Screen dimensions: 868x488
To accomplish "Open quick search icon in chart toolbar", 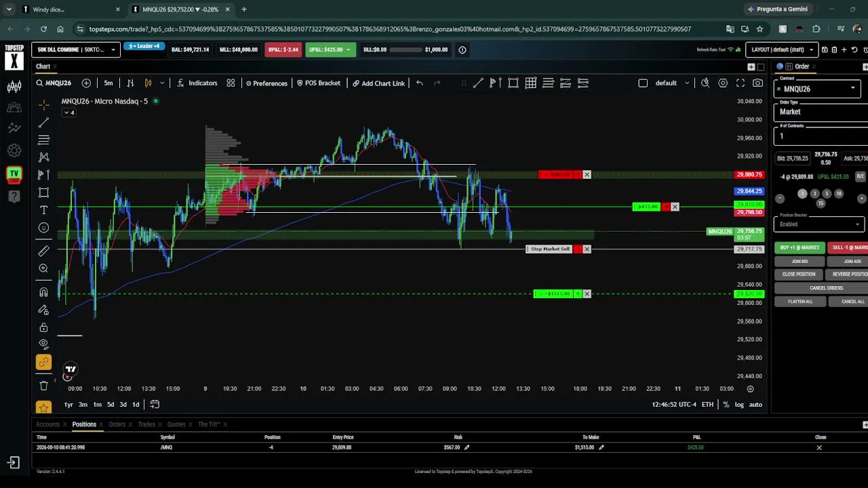I will click(x=705, y=83).
